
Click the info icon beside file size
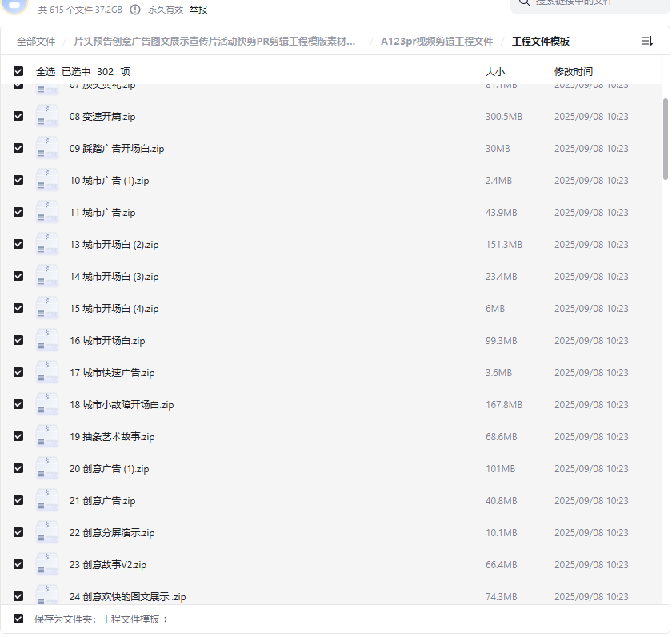pos(135,10)
